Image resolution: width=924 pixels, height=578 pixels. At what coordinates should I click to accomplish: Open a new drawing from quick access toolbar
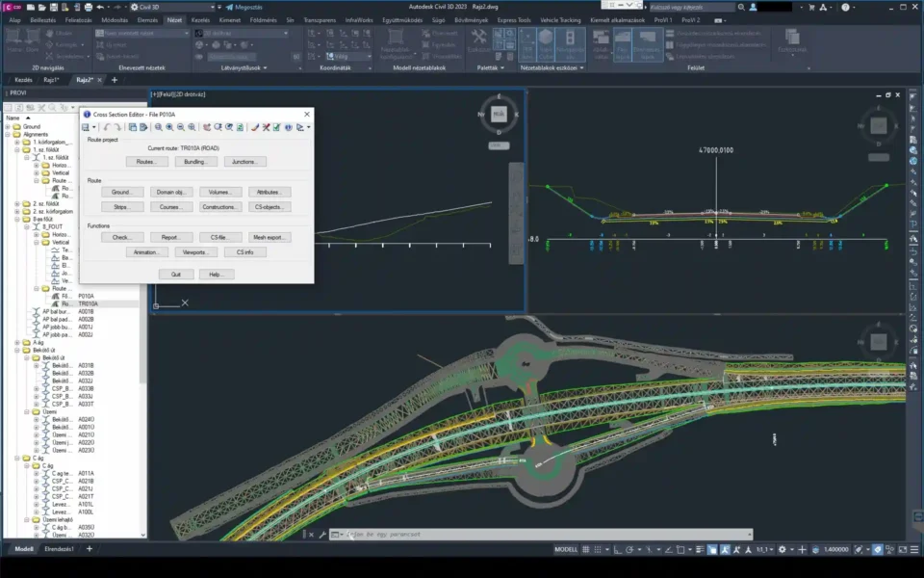point(31,7)
